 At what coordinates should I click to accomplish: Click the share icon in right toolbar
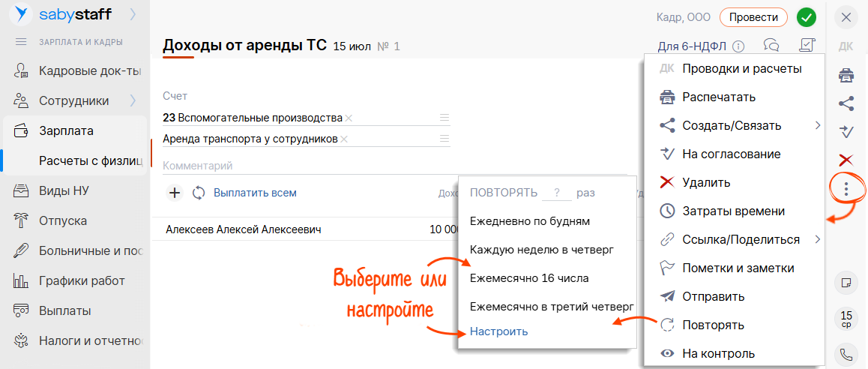(x=846, y=103)
